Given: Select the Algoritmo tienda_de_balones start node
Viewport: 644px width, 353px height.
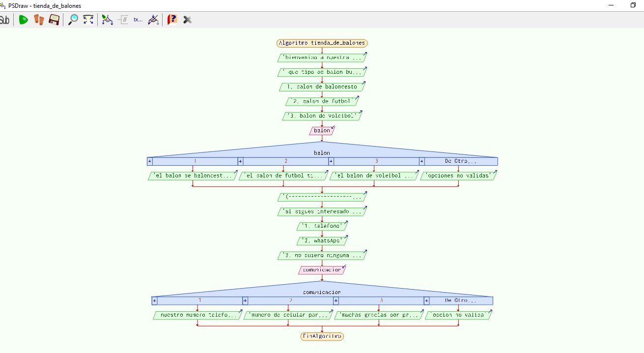Looking at the screenshot, I should 322,43.
